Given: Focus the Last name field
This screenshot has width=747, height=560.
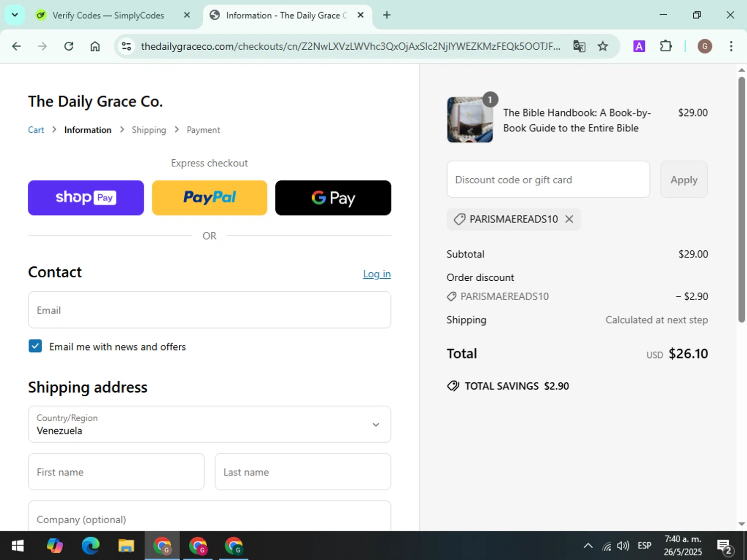Looking at the screenshot, I should [303, 471].
